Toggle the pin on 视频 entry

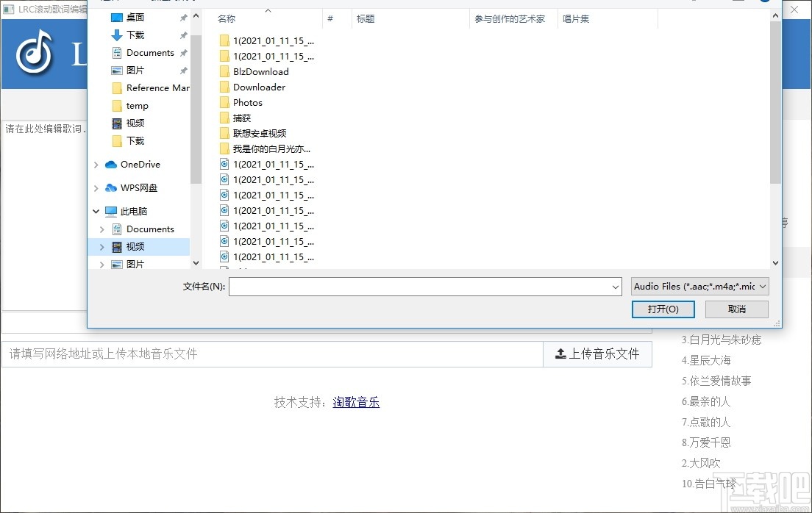coord(183,123)
